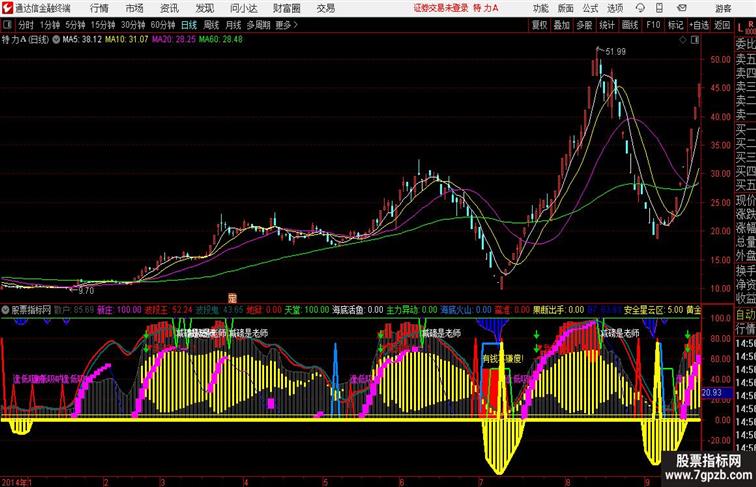Click the mobile phone icon
Viewport: 756px width, 487px height.
click(x=659, y=8)
